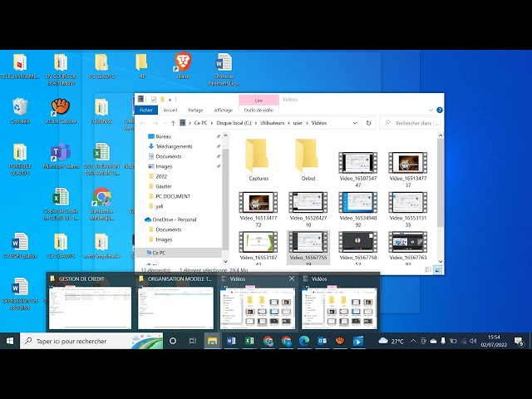Open the Partage ribbon tab
This screenshot has width=532, height=399.
click(195, 110)
